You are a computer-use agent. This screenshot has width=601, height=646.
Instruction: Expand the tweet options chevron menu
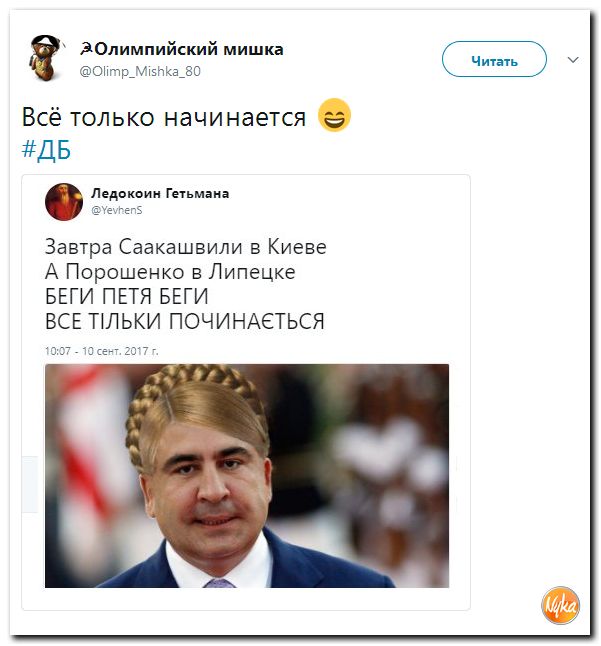[573, 60]
